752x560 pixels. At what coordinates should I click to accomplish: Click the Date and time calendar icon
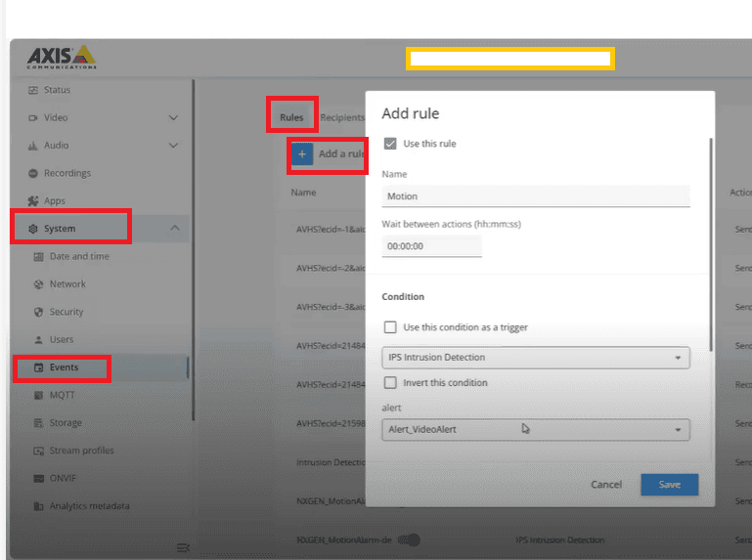[x=38, y=257]
